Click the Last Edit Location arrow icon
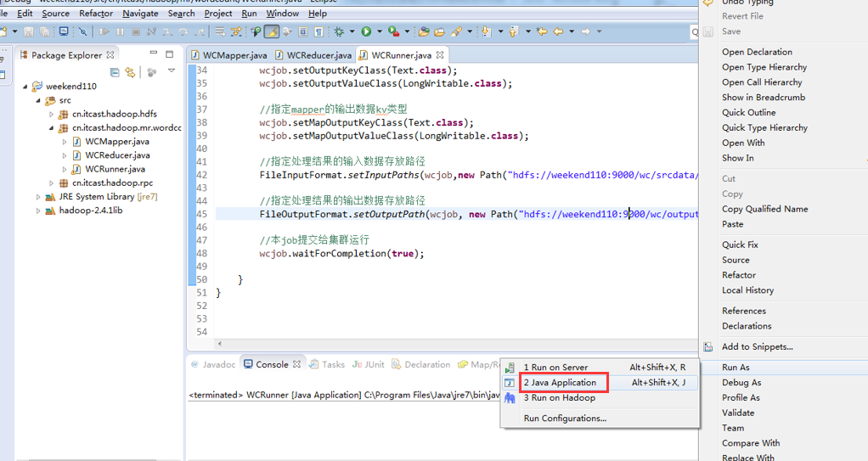868x461 pixels. click(541, 31)
